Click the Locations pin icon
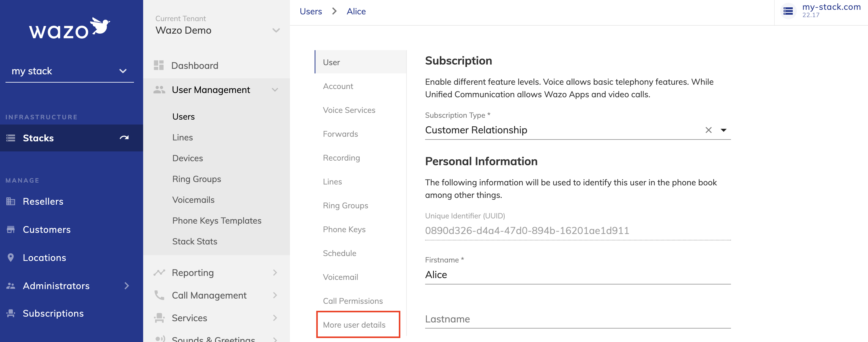The image size is (868, 342). pos(11,258)
